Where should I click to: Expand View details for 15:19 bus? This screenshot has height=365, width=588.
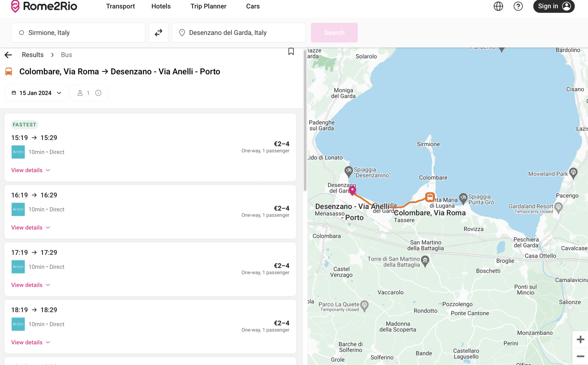[x=31, y=170]
